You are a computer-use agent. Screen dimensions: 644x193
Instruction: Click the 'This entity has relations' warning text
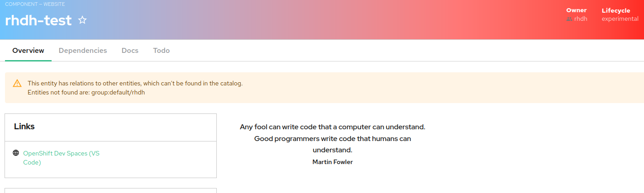pyautogui.click(x=135, y=83)
